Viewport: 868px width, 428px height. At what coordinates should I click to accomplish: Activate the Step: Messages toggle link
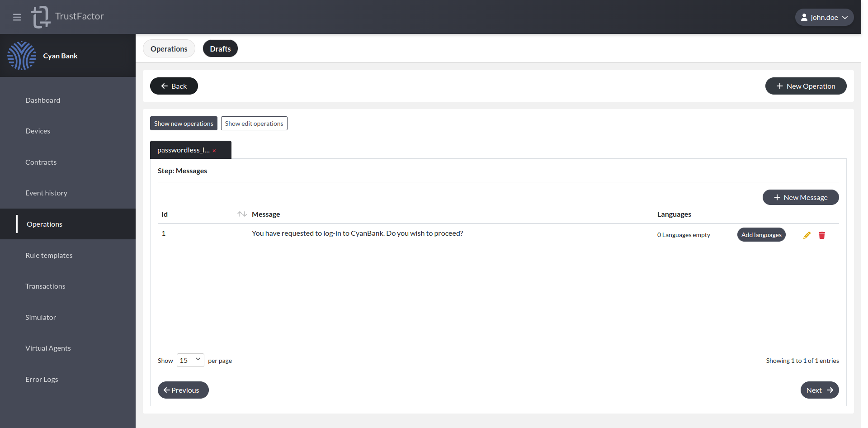point(182,171)
